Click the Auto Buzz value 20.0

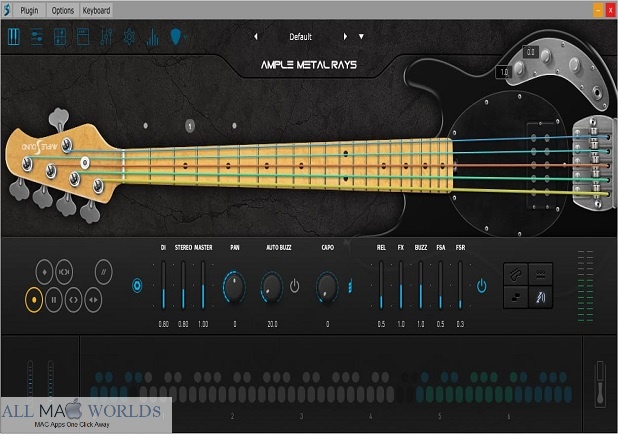pyautogui.click(x=272, y=324)
